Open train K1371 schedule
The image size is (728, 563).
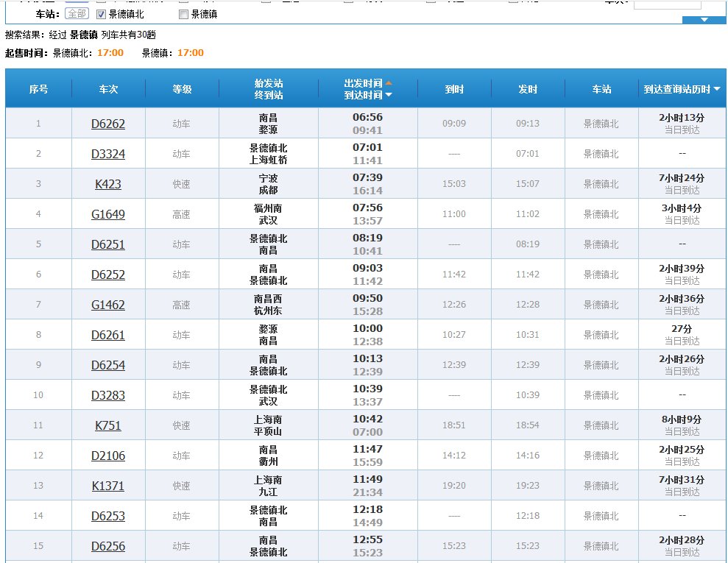tap(108, 486)
